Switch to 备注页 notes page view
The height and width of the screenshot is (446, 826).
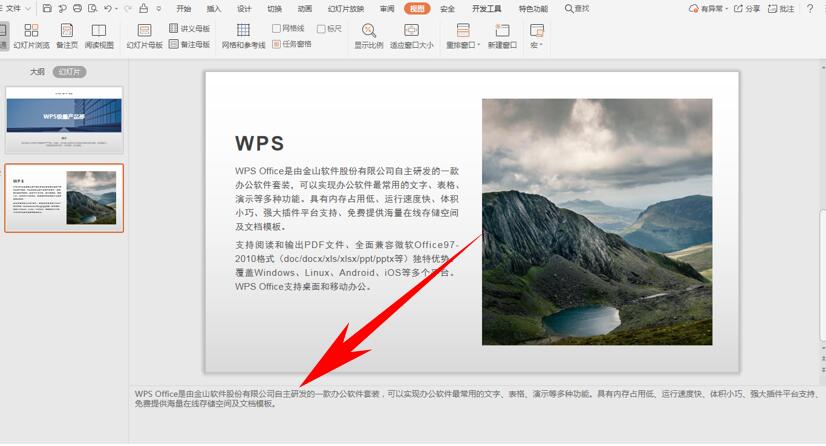point(67,36)
